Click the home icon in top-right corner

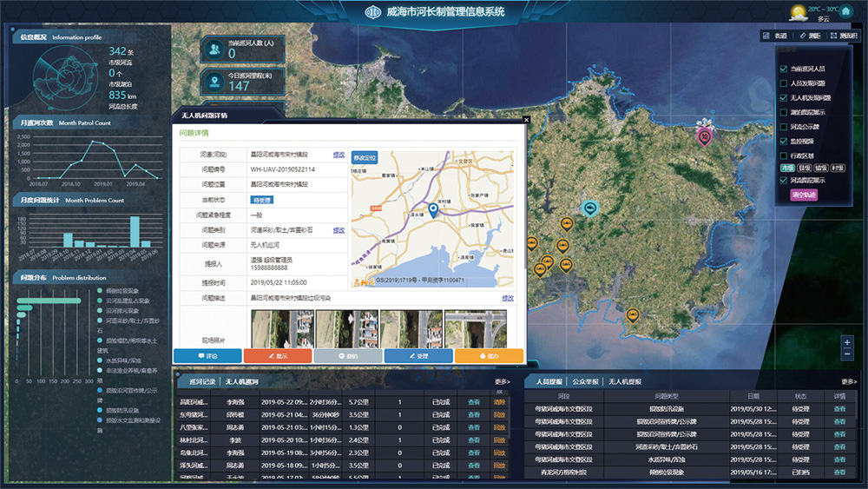(x=846, y=12)
